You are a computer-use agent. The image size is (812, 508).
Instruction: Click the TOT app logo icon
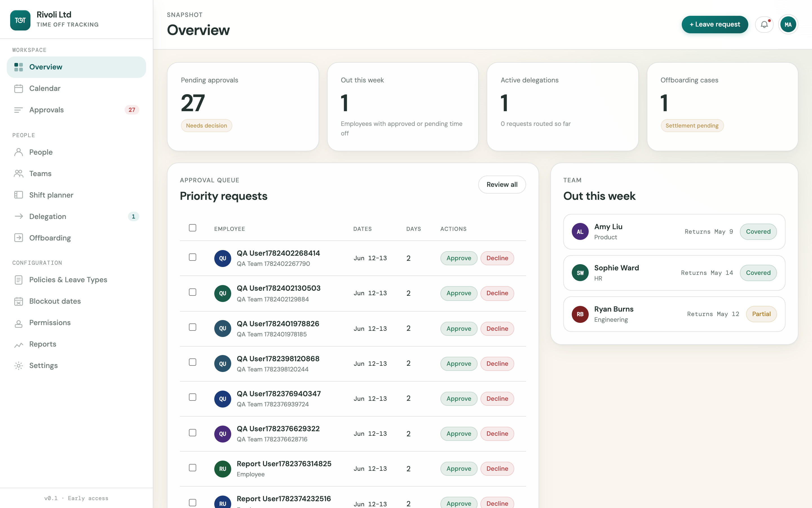coord(20,20)
